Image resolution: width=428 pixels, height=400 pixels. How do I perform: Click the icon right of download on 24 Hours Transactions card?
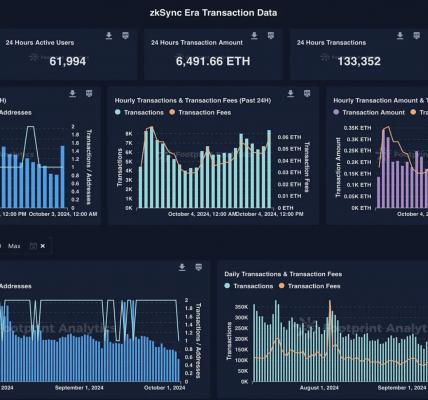point(416,36)
